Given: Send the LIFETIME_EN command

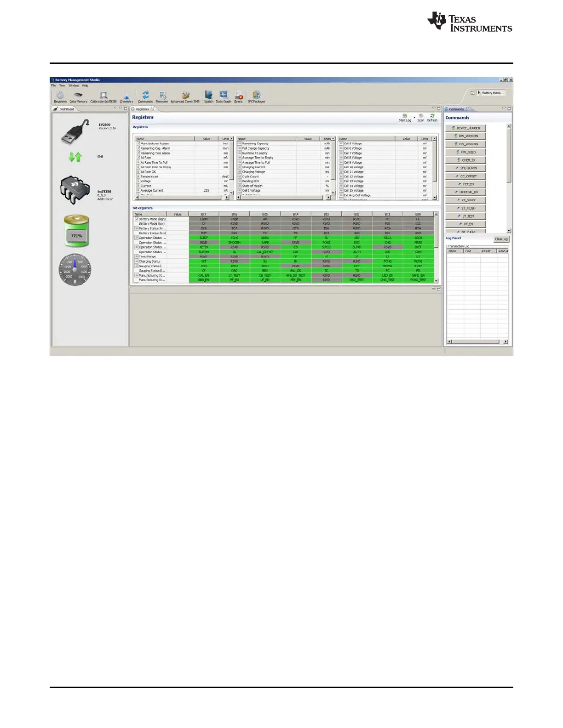Looking at the screenshot, I should tap(465, 192).
